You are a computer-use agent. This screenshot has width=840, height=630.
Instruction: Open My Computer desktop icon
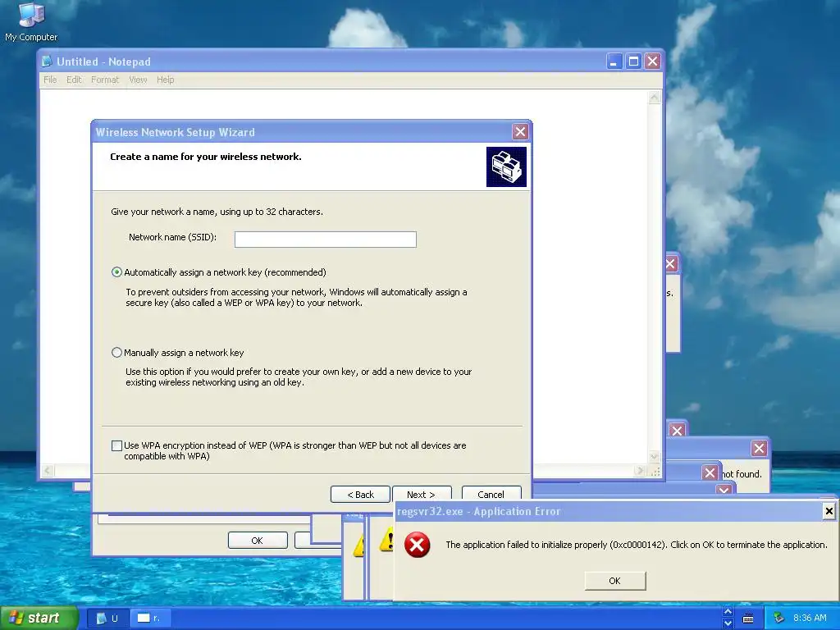(x=31, y=22)
